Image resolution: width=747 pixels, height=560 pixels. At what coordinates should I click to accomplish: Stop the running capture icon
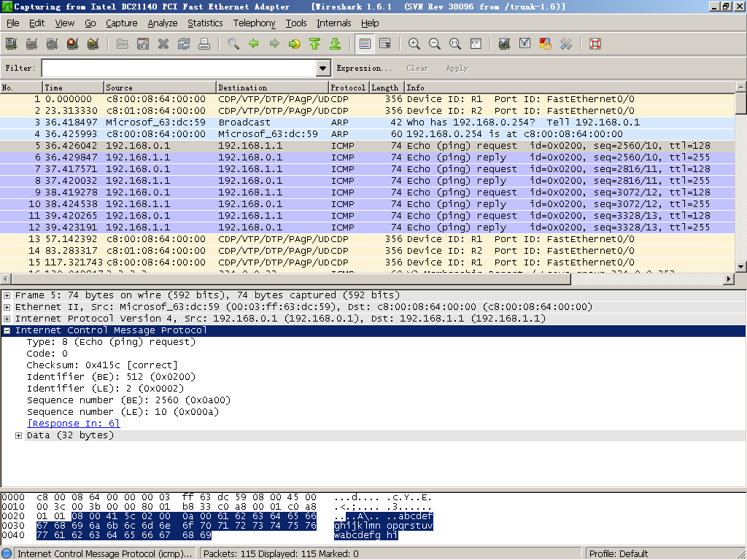73,44
